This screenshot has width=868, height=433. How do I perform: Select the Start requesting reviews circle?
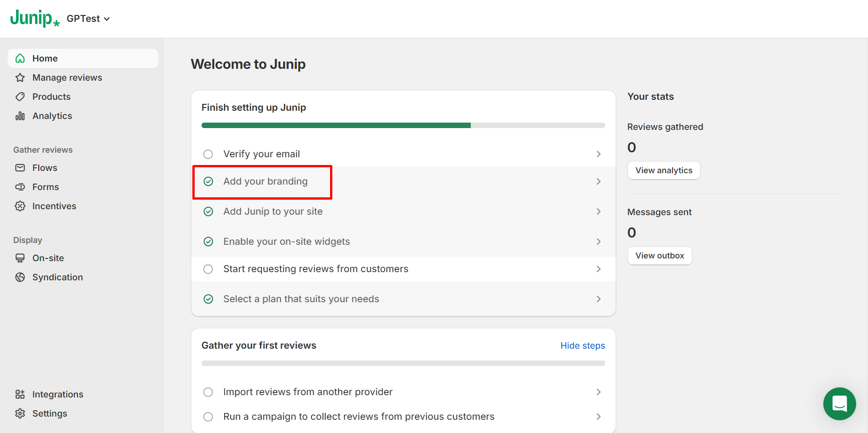coord(208,269)
